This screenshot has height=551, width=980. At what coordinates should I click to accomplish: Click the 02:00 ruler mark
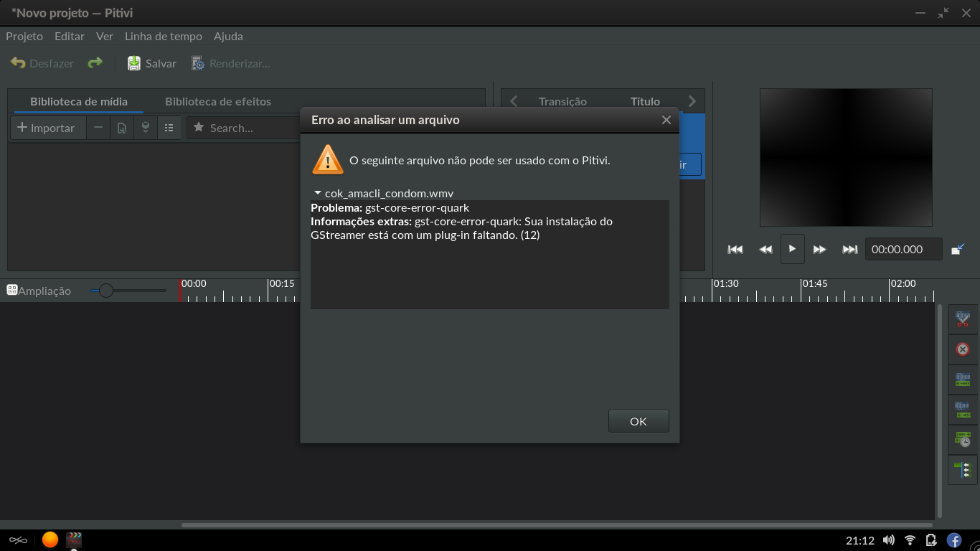click(903, 284)
